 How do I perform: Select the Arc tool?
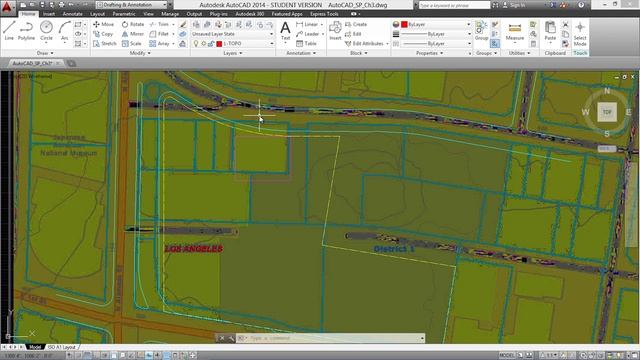click(64, 31)
